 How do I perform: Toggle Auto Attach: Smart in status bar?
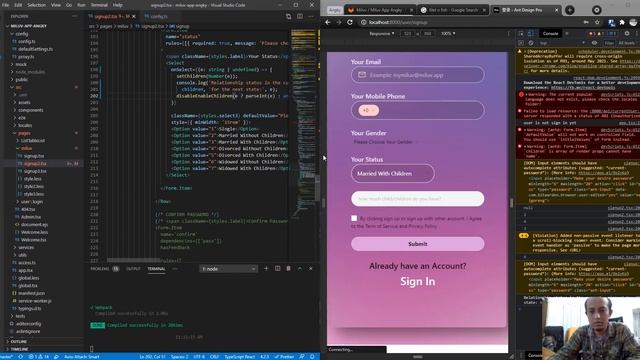82,356
